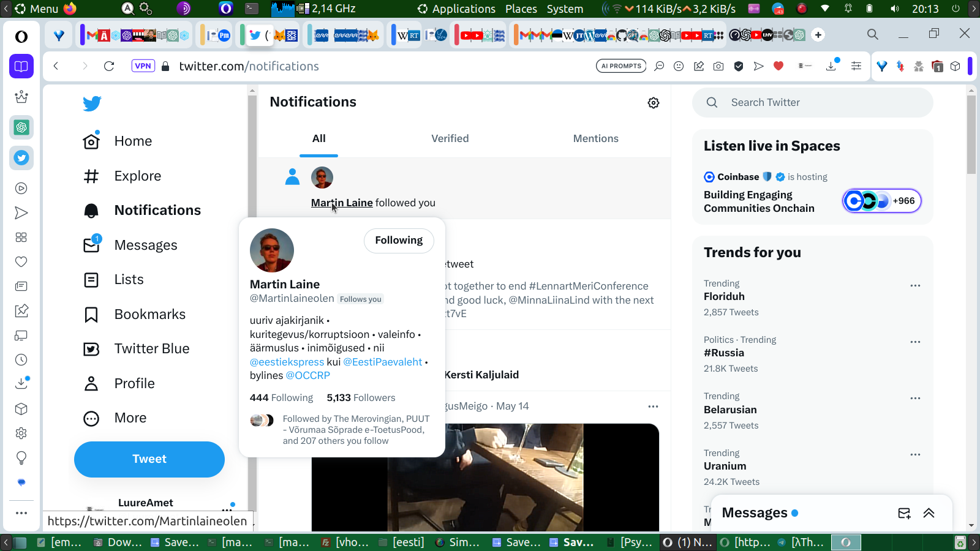Click the blue Tweet button

[x=149, y=459]
